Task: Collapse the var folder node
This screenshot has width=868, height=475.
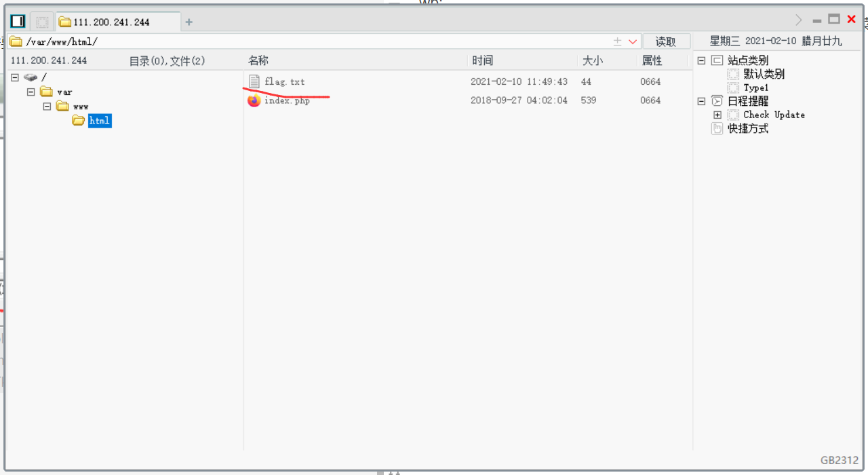Action: click(31, 92)
